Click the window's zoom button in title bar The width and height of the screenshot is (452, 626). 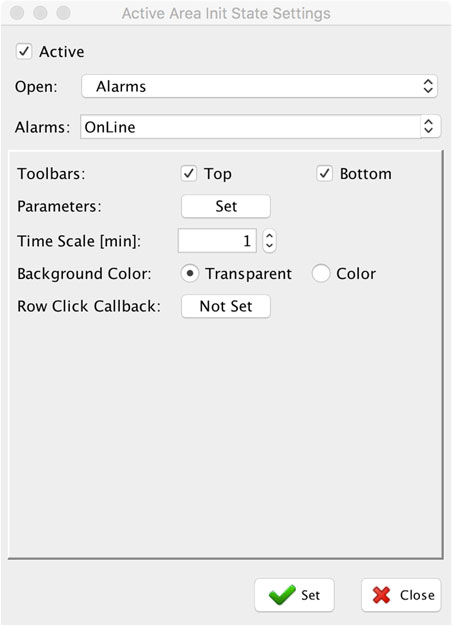[63, 12]
